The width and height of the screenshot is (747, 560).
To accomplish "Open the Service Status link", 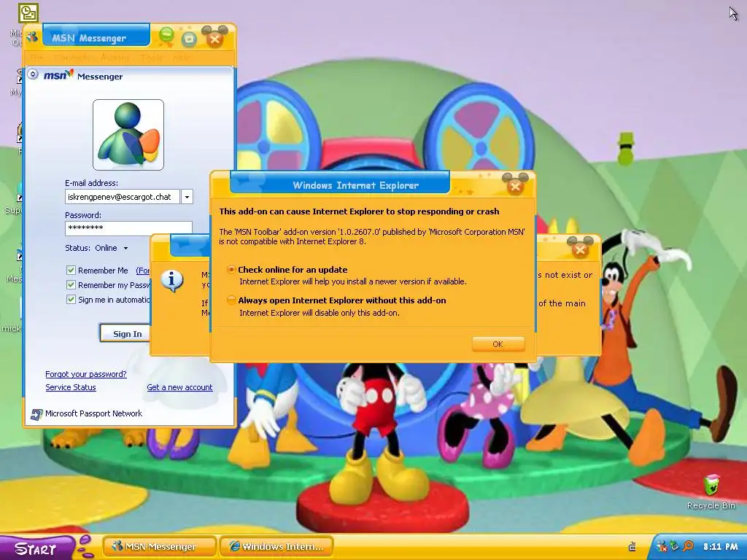I will pos(71,388).
